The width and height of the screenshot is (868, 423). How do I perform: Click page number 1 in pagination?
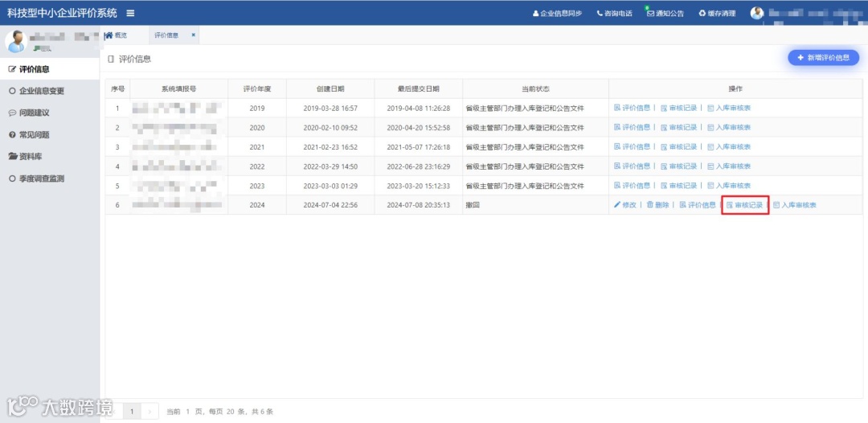pyautogui.click(x=132, y=412)
